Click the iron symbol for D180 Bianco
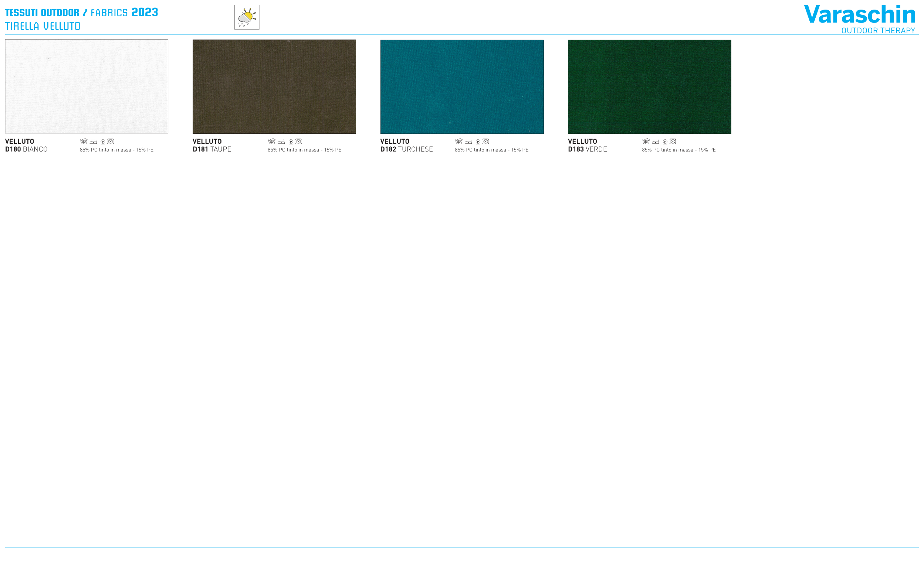This screenshot has width=924, height=568. (x=93, y=142)
